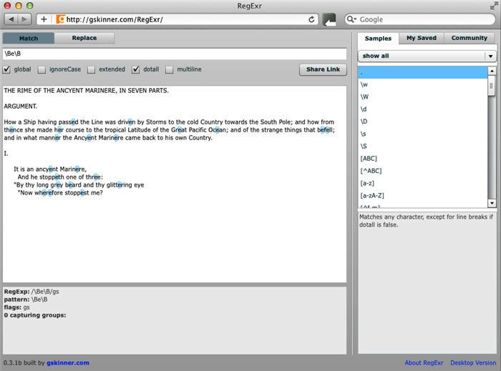Click the samples list scroll down arrow

click(x=492, y=203)
